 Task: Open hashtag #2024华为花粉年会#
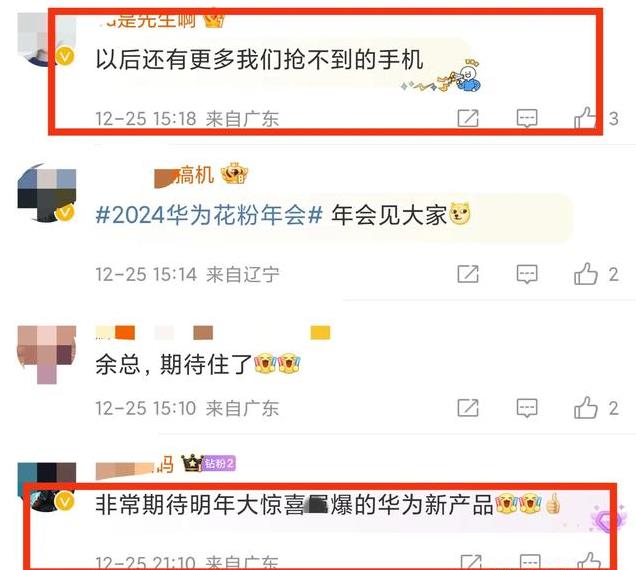point(209,215)
